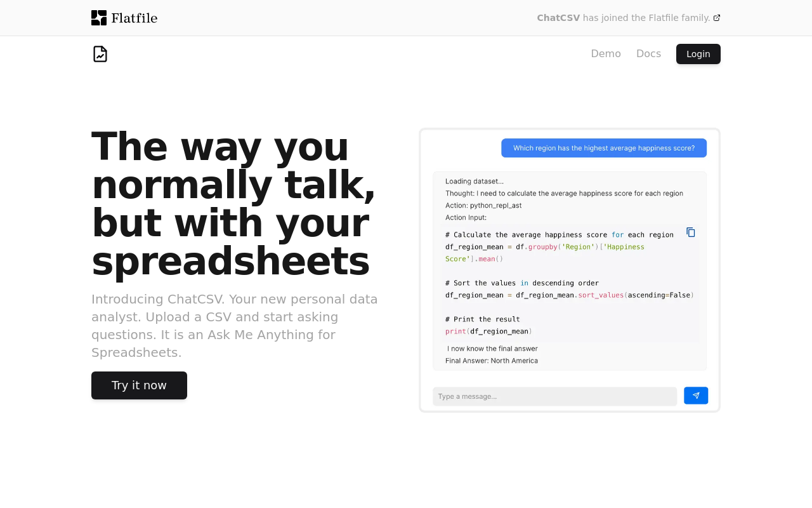Image resolution: width=812 pixels, height=508 pixels.
Task: Click the 'Loading dataset...' line
Action: click(475, 181)
